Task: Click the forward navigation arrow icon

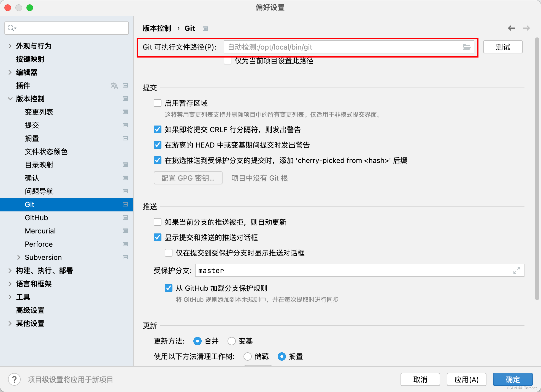Action: [526, 28]
